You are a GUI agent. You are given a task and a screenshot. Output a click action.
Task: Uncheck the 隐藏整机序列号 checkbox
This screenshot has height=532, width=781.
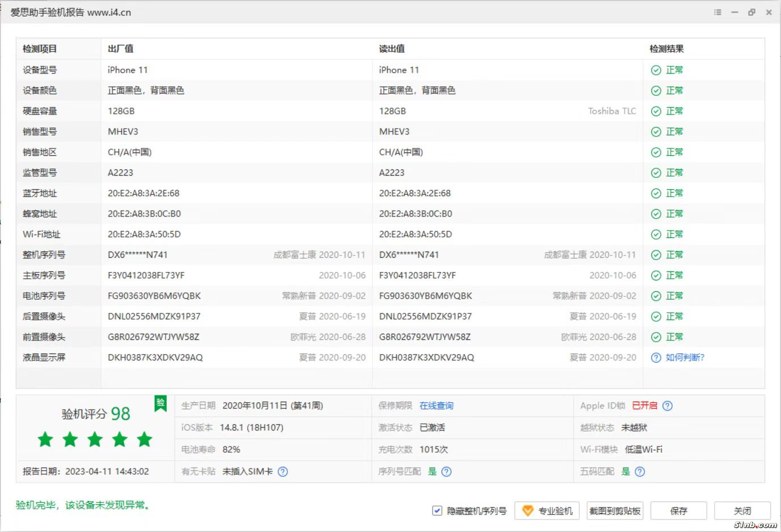coord(436,510)
